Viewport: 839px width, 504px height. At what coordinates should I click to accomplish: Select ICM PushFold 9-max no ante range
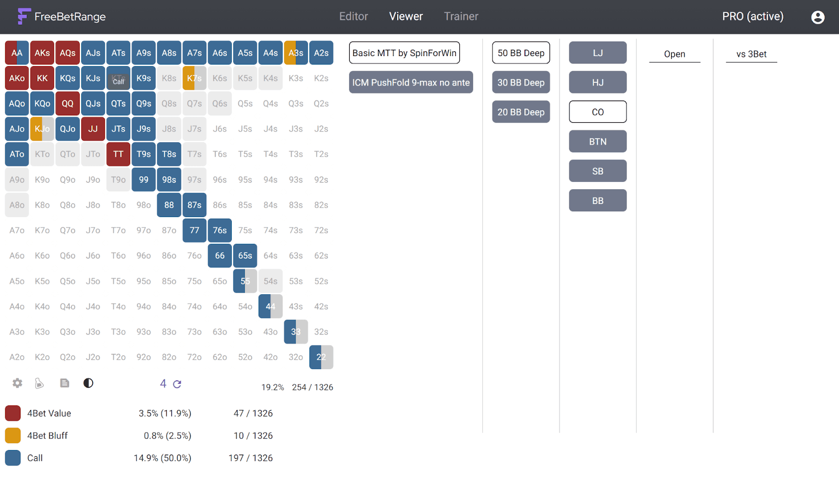411,82
